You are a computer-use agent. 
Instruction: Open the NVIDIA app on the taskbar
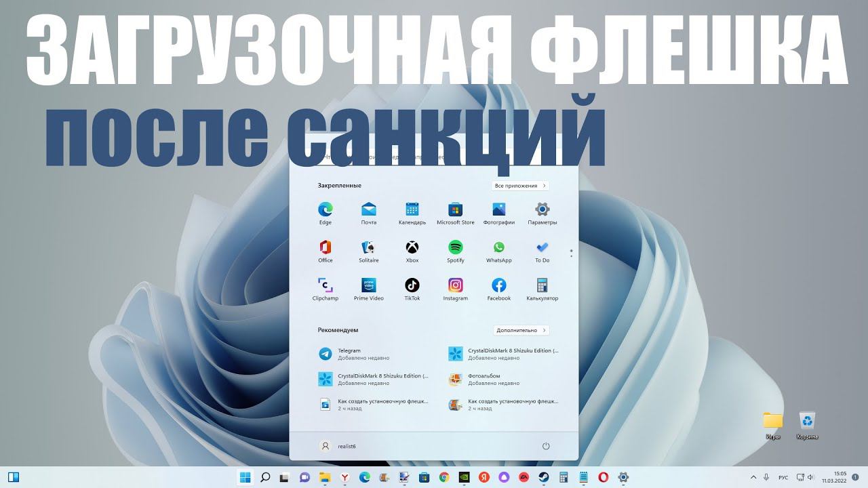coord(464,477)
